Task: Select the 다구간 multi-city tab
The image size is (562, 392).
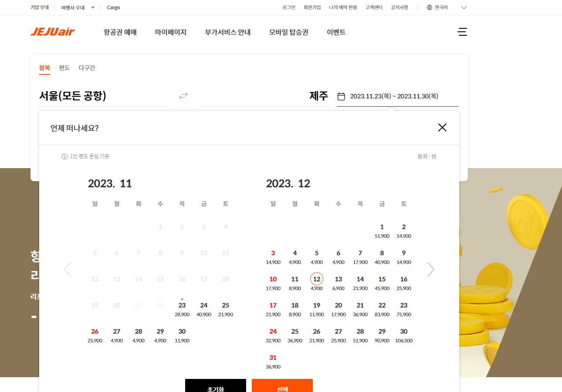Action: pos(87,68)
